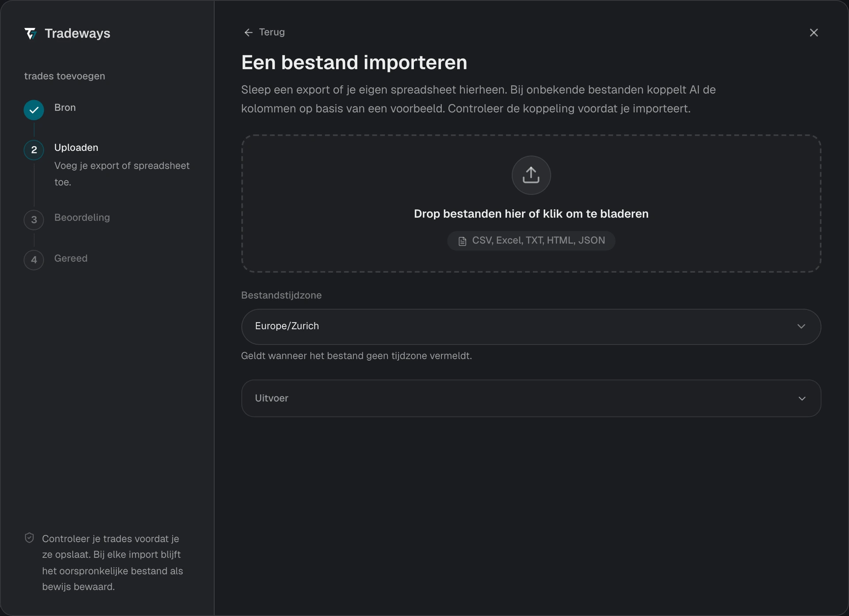Select the Uploaden step label
Viewport: 849px width, 616px height.
point(76,148)
